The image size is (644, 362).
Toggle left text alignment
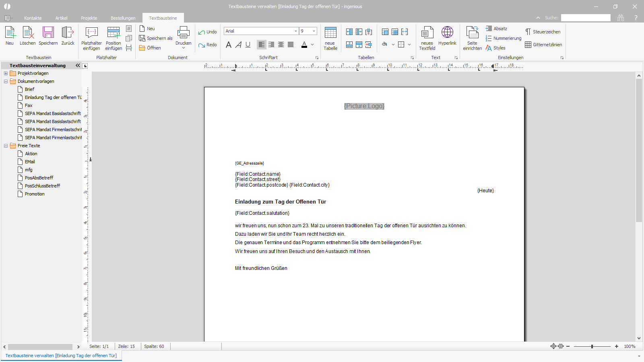[x=262, y=45]
